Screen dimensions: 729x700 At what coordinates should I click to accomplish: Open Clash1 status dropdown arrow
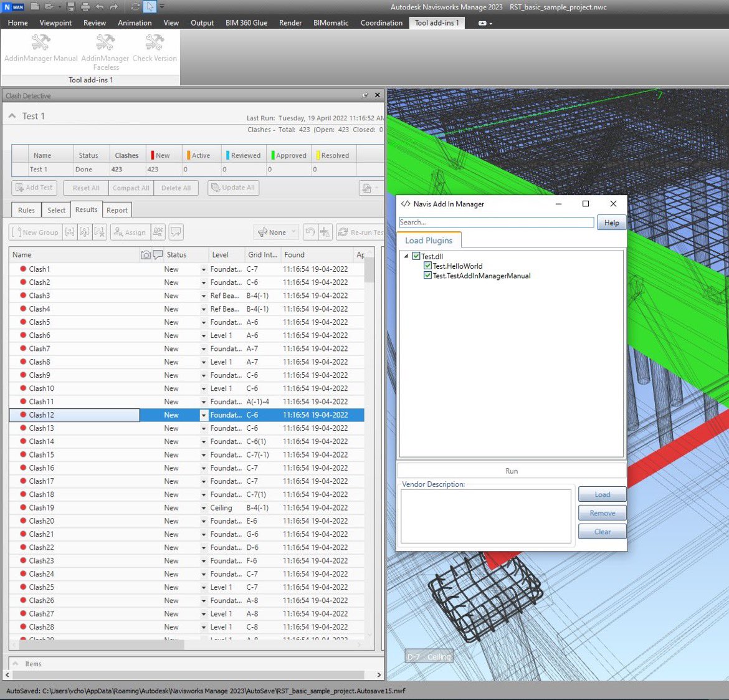(x=203, y=269)
